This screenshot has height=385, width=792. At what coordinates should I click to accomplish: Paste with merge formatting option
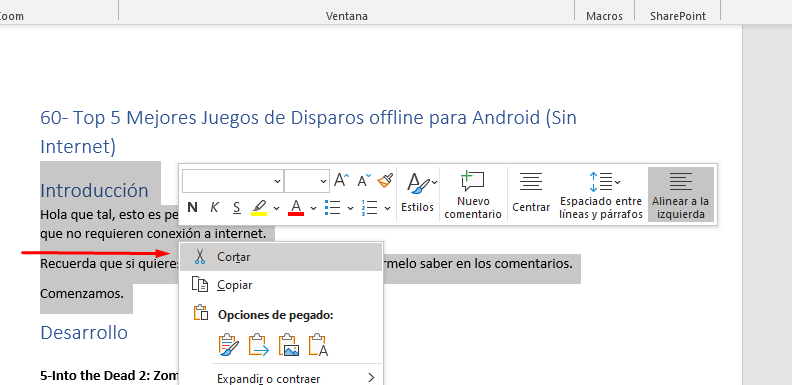259,345
